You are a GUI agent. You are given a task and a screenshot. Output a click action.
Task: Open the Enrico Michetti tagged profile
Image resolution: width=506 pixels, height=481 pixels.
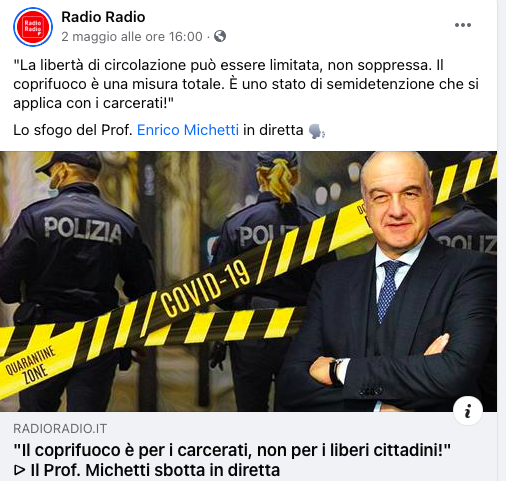click(x=188, y=130)
